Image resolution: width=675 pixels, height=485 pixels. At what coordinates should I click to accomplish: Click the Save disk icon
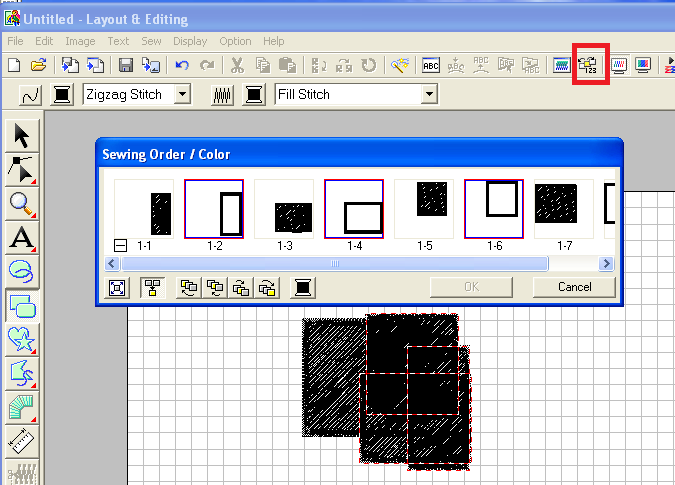(126, 66)
